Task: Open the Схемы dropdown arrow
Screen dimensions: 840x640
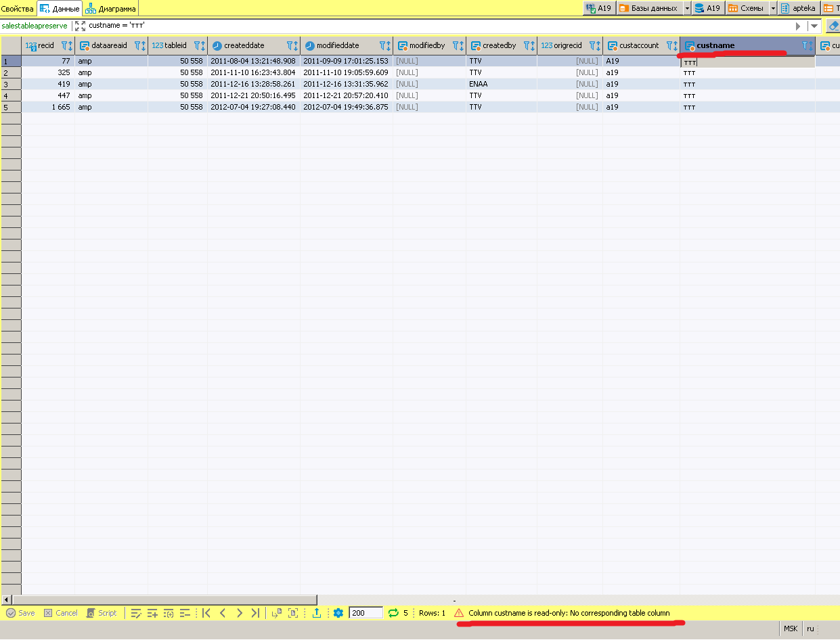Action: 772,7
